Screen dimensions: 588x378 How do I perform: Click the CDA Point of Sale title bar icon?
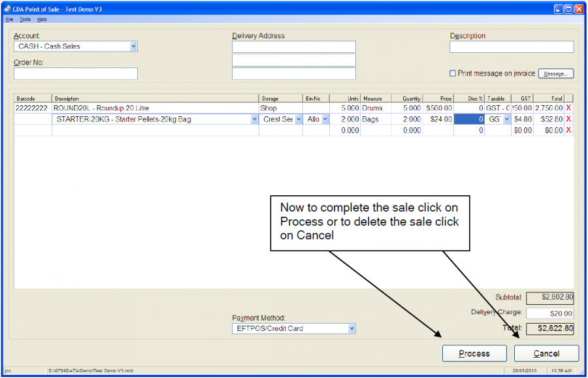7,8
